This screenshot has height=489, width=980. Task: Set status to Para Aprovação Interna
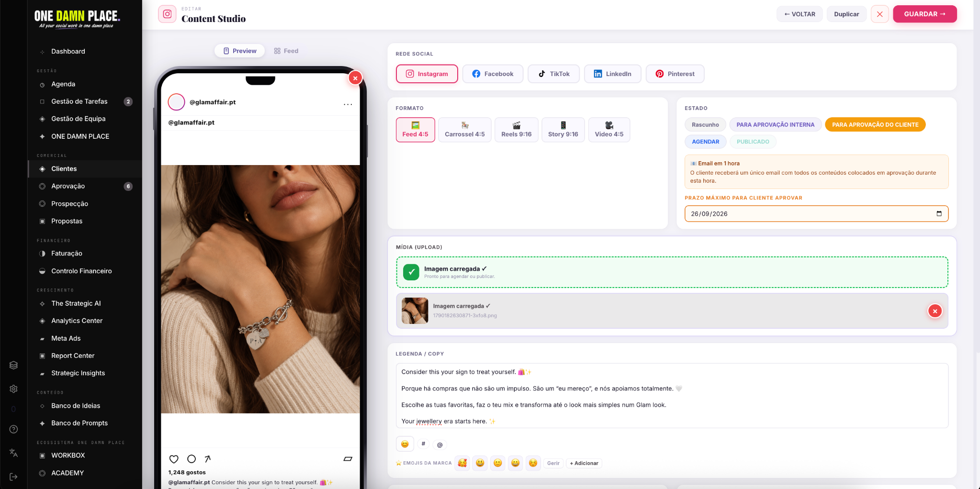(775, 124)
